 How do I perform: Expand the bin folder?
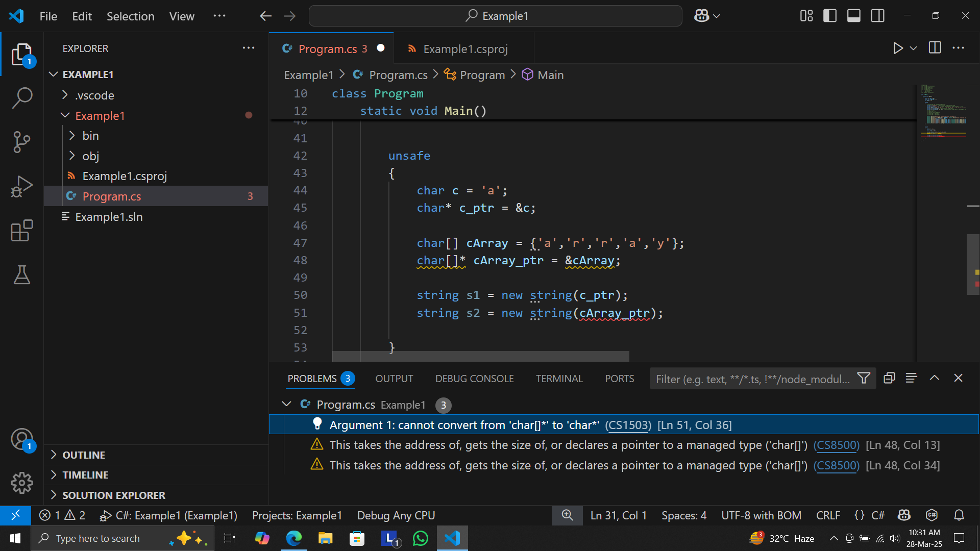pos(72,135)
